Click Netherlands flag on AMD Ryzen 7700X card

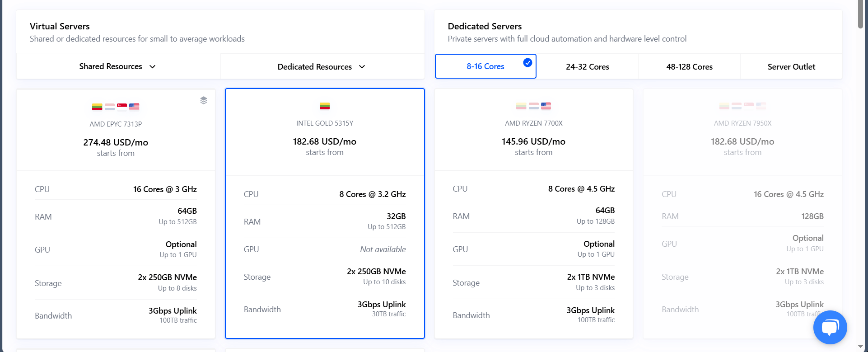click(x=534, y=106)
